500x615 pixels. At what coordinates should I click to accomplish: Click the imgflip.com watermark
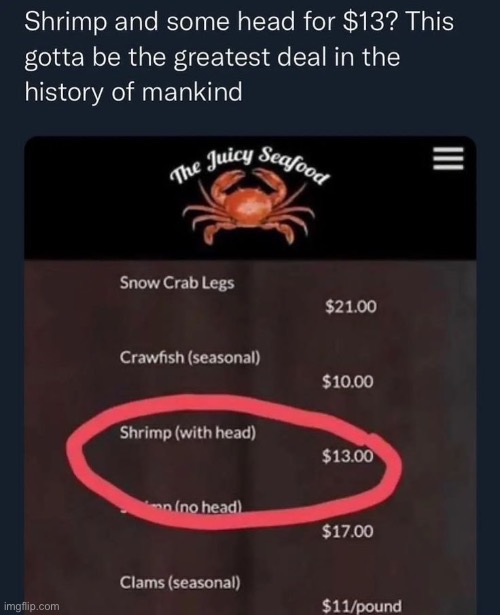tap(30, 606)
